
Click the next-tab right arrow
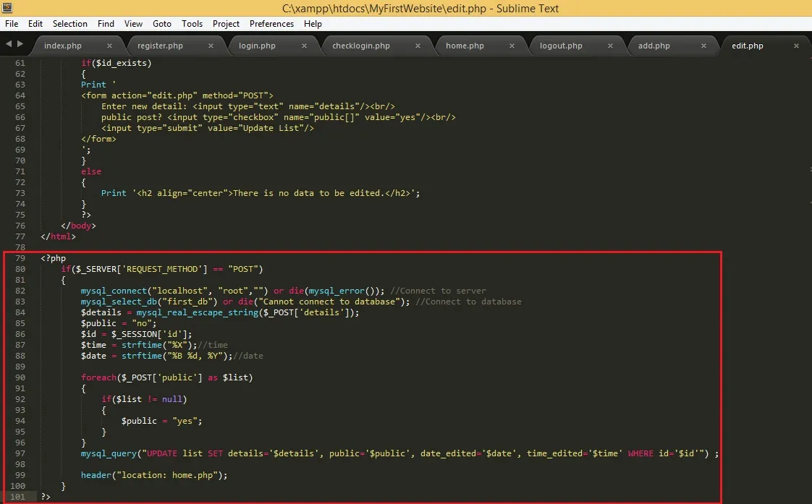point(20,44)
